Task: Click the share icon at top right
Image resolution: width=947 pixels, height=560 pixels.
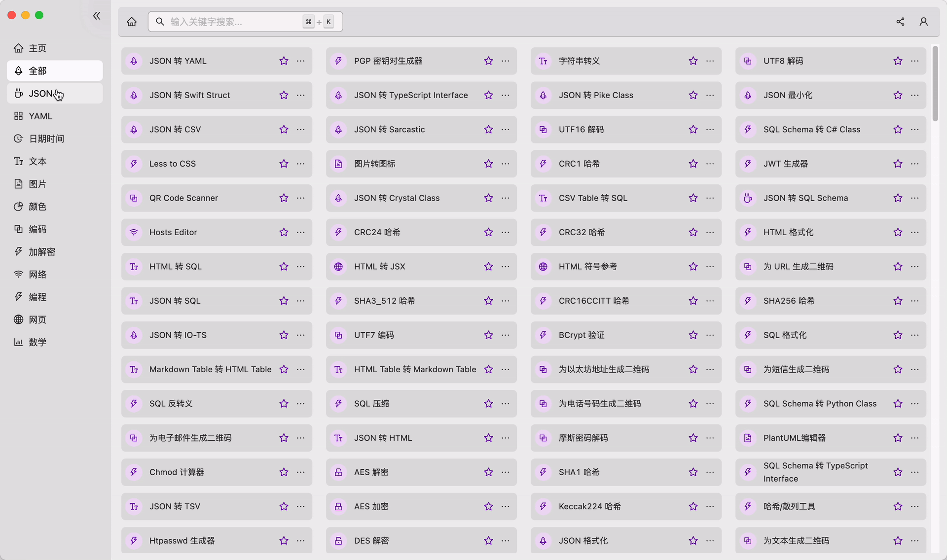Action: pyautogui.click(x=900, y=22)
